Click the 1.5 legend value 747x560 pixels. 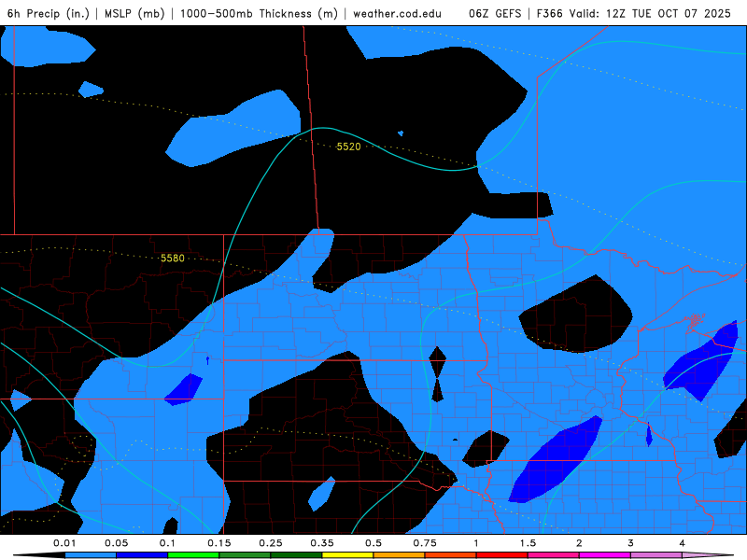pyautogui.click(x=528, y=543)
